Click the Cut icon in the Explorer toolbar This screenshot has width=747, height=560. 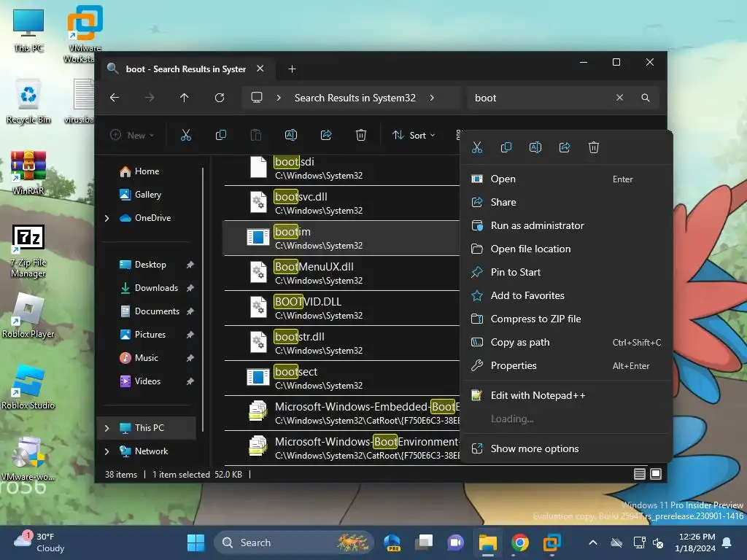(x=186, y=135)
